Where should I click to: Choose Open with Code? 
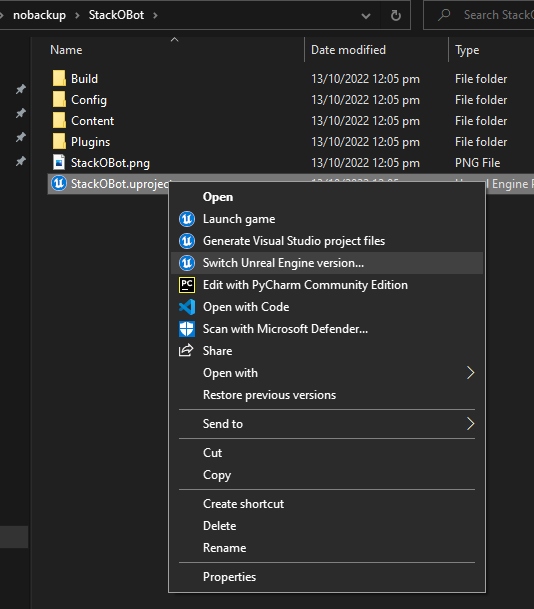(327, 307)
